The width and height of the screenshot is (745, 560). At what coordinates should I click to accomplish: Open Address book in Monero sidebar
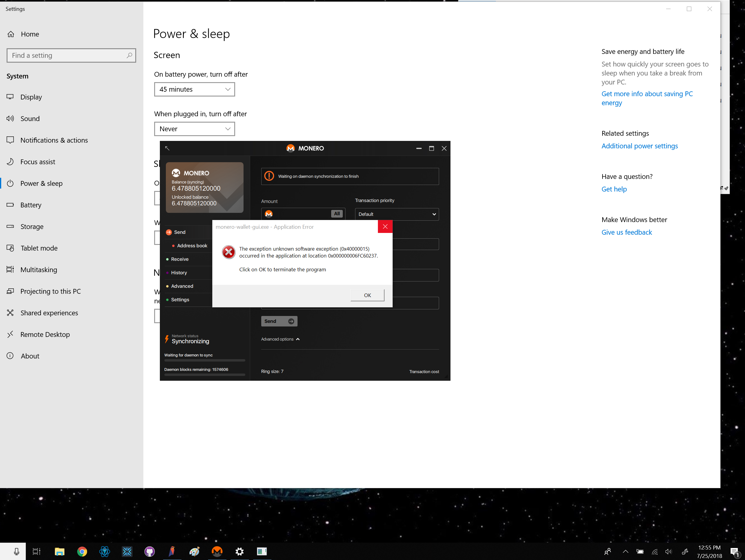[x=192, y=246]
